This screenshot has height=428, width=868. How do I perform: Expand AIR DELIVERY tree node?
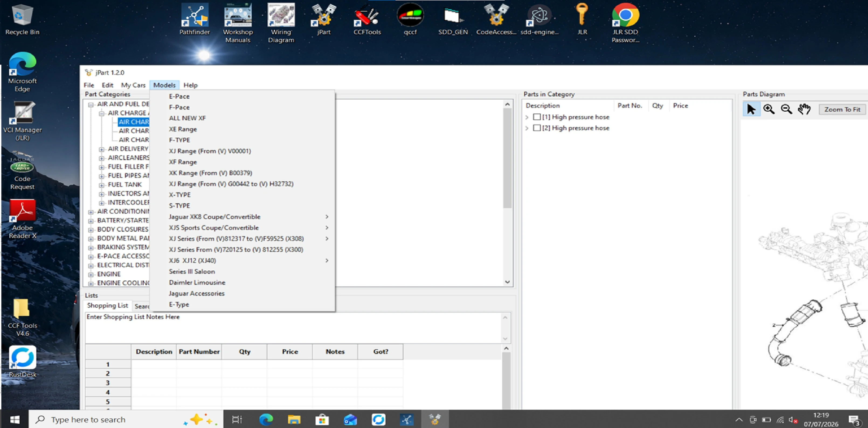pos(101,149)
